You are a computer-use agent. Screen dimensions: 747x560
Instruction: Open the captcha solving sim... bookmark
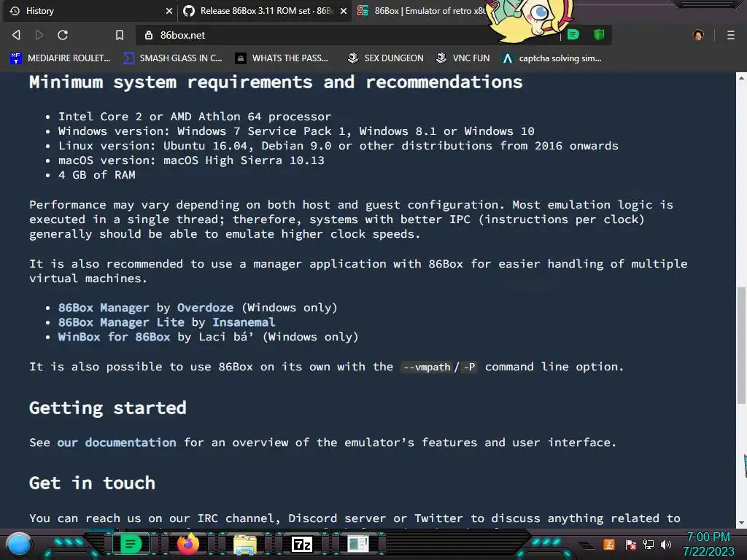pyautogui.click(x=553, y=58)
